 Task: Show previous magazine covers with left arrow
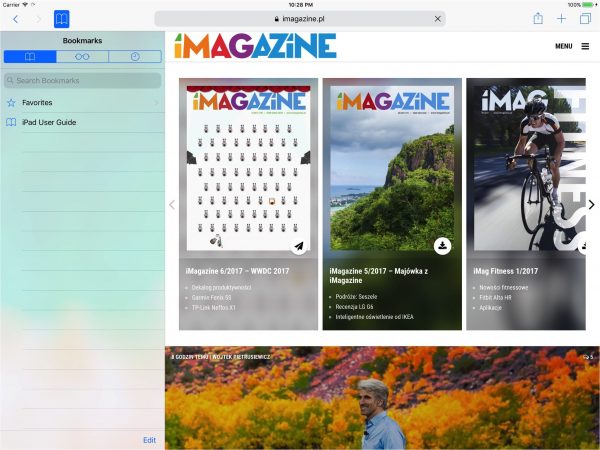coord(172,205)
